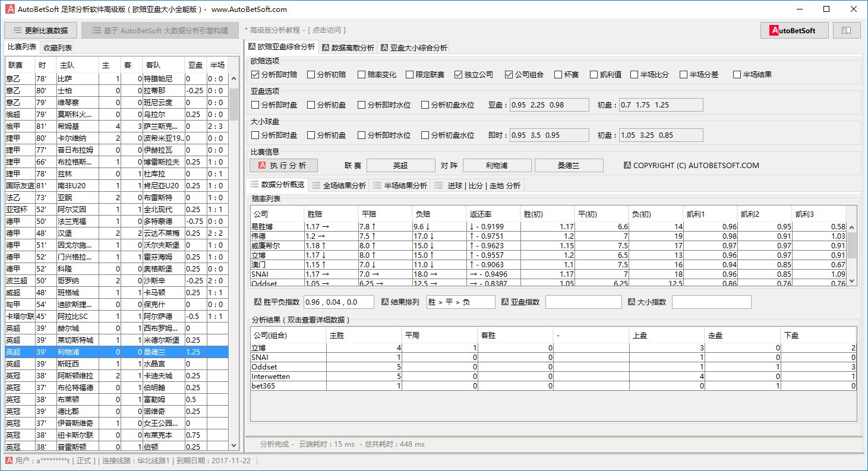Open the 进球 | 比分 | 走地 分析 tab
This screenshot has width=868, height=471.
point(478,185)
